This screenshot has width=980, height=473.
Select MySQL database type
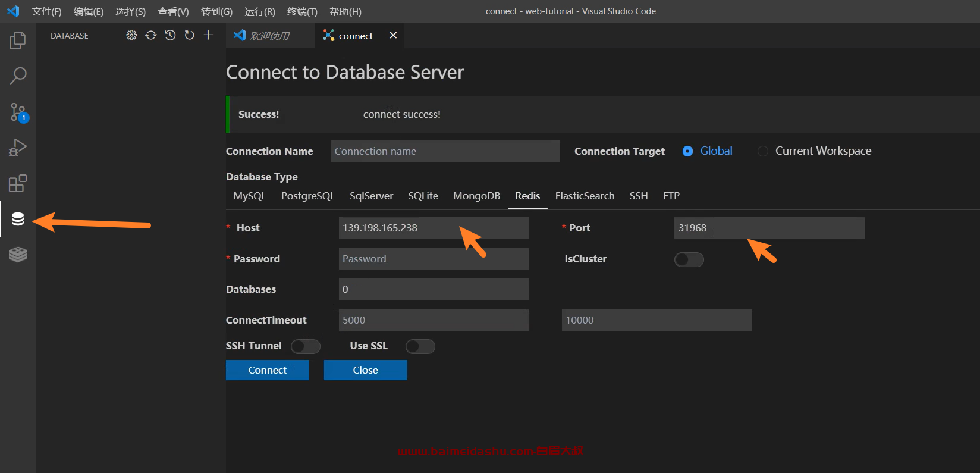tap(250, 196)
